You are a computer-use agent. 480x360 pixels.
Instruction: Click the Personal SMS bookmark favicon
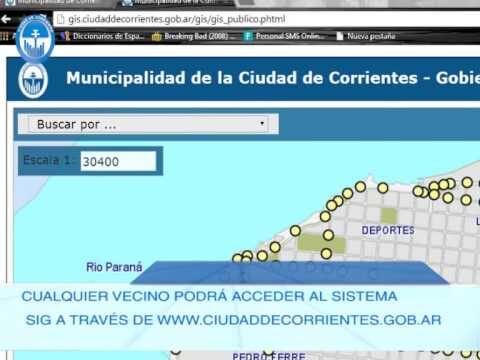pyautogui.click(x=248, y=36)
